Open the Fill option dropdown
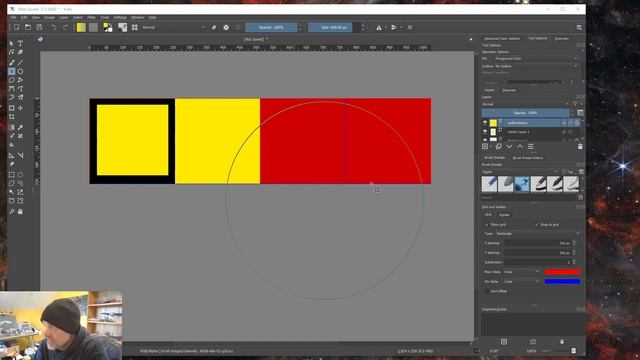The height and width of the screenshot is (360, 640). tap(536, 59)
